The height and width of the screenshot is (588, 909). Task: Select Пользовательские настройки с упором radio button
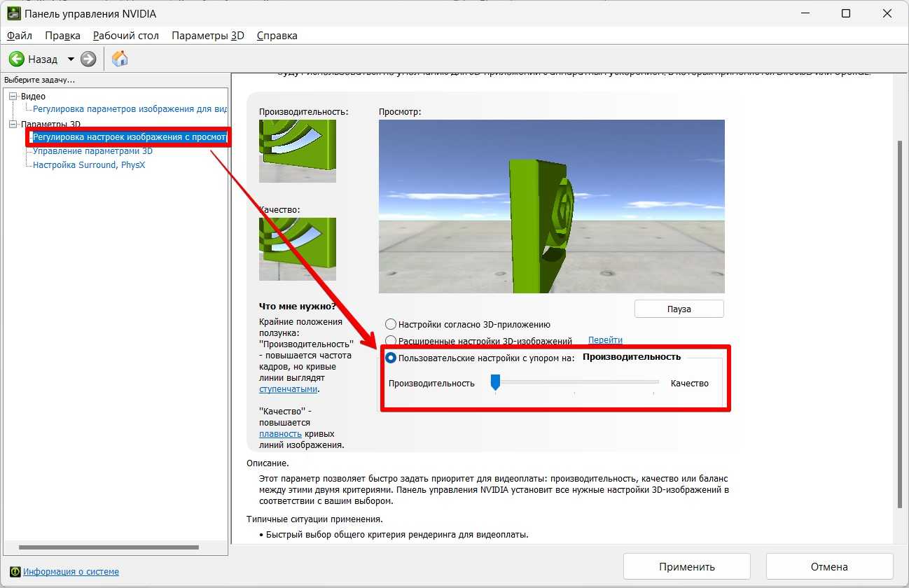click(391, 358)
